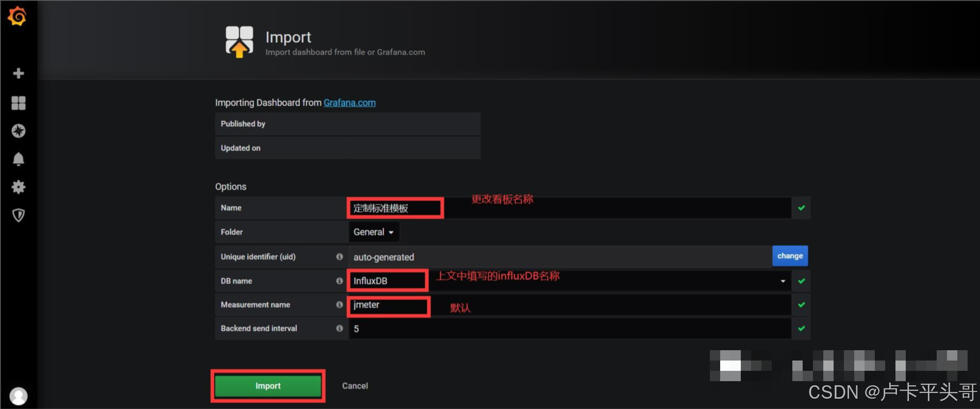Click the green Import button
This screenshot has width=980, height=409.
point(268,386)
